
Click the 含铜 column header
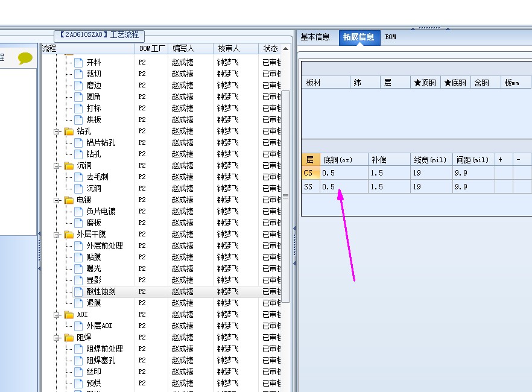click(x=486, y=83)
